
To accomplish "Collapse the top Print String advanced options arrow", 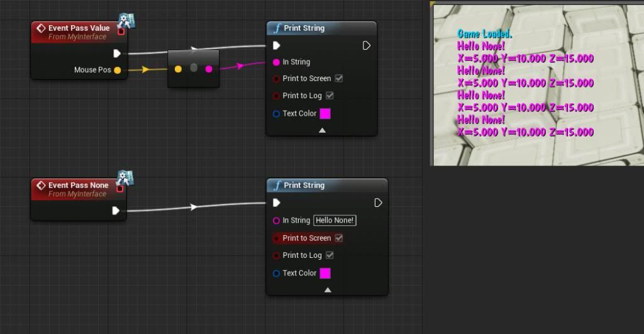I will pos(322,130).
